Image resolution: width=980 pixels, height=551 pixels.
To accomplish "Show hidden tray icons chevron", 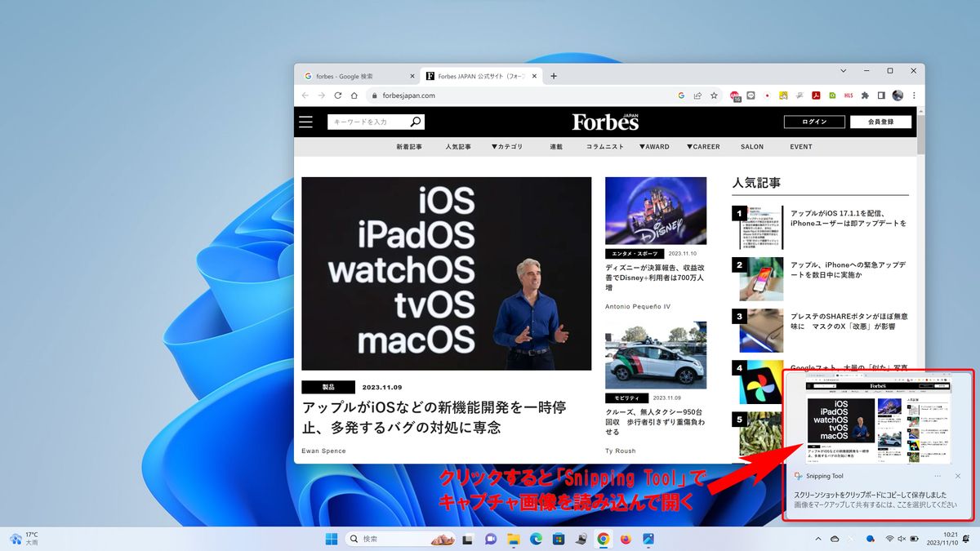I will (818, 539).
